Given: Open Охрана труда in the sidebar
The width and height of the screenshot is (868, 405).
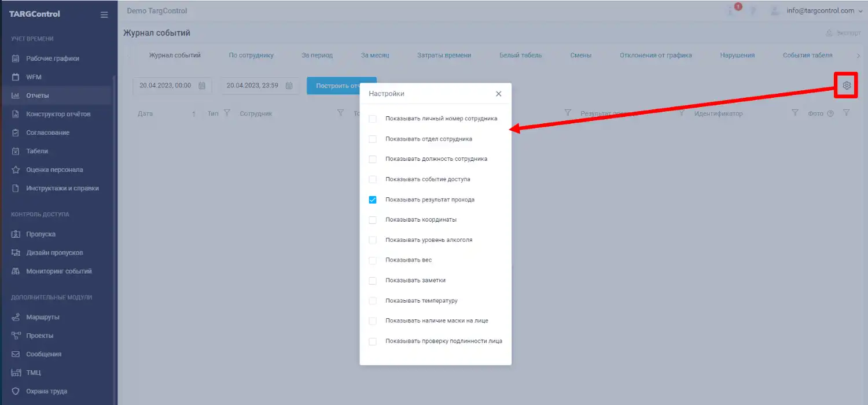Looking at the screenshot, I should click(x=47, y=391).
